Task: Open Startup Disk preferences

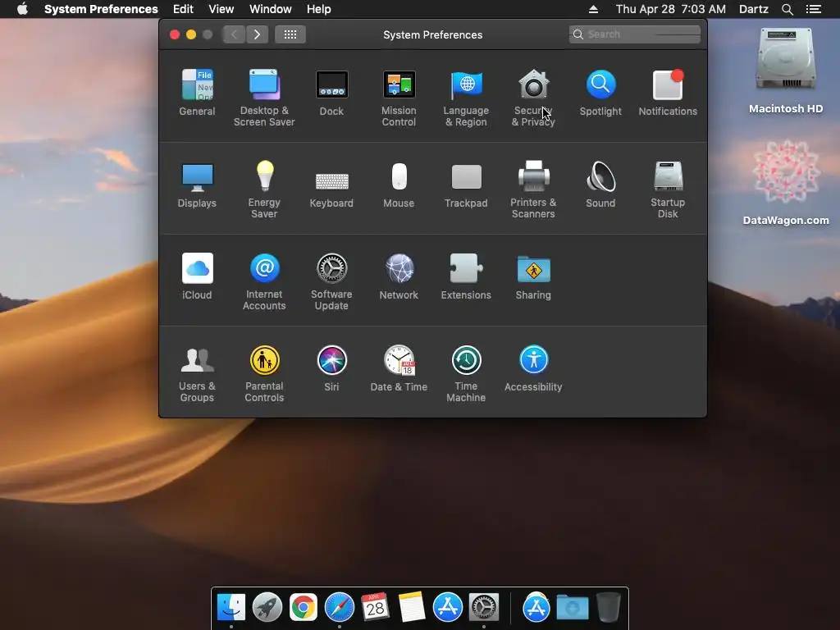Action: [668, 189]
